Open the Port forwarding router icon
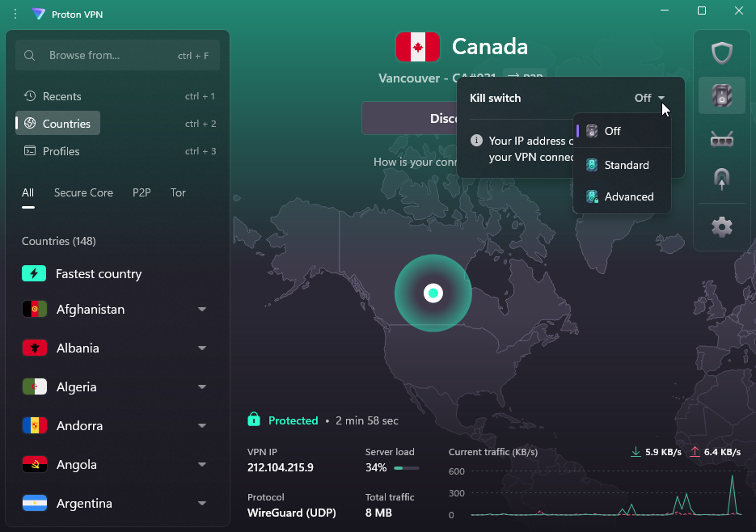 (722, 139)
